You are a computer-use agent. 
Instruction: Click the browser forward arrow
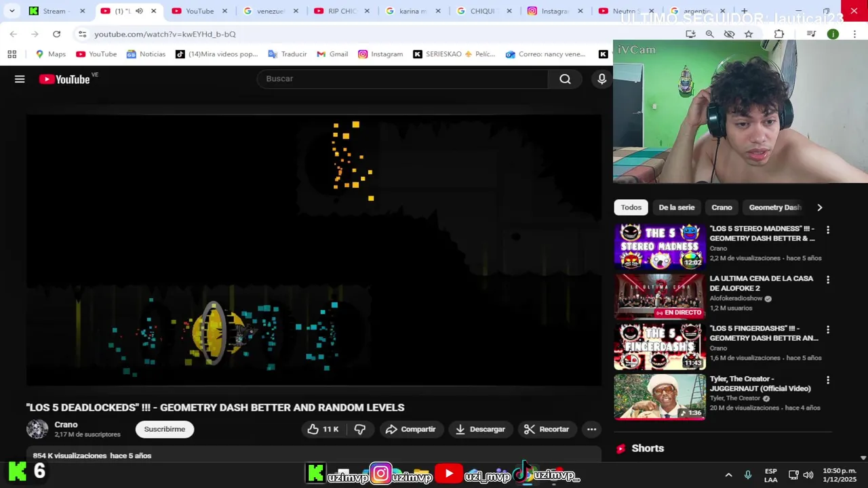click(35, 34)
